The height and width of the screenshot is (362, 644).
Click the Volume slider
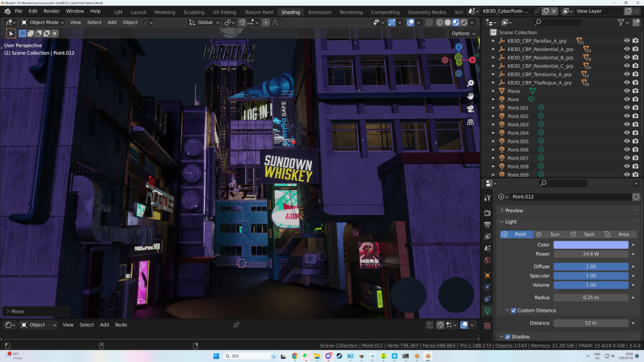pyautogui.click(x=591, y=285)
